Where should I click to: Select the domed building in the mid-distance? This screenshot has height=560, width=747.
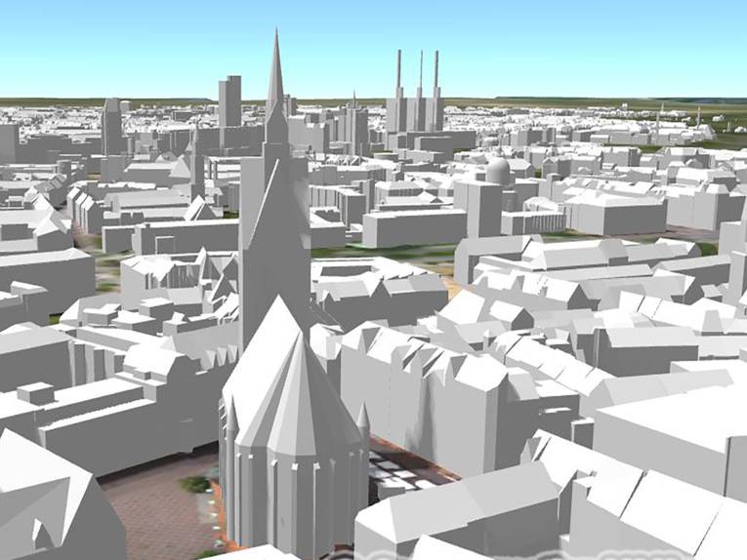click(498, 172)
